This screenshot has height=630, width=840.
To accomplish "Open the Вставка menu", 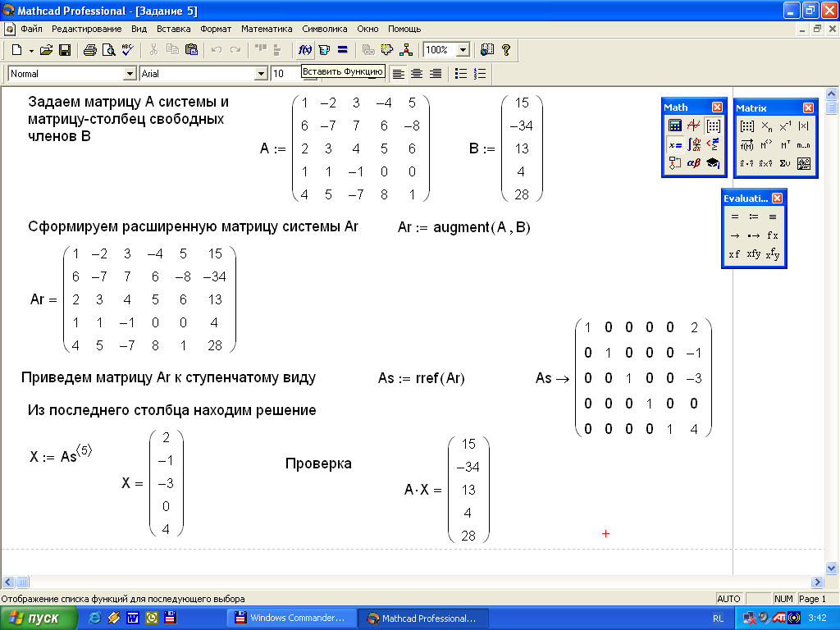I will tap(174, 29).
